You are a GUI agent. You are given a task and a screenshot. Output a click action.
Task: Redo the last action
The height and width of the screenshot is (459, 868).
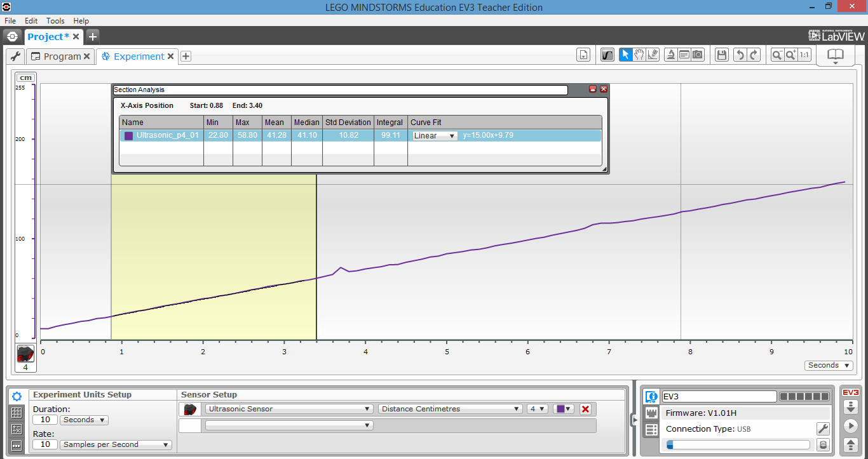754,55
